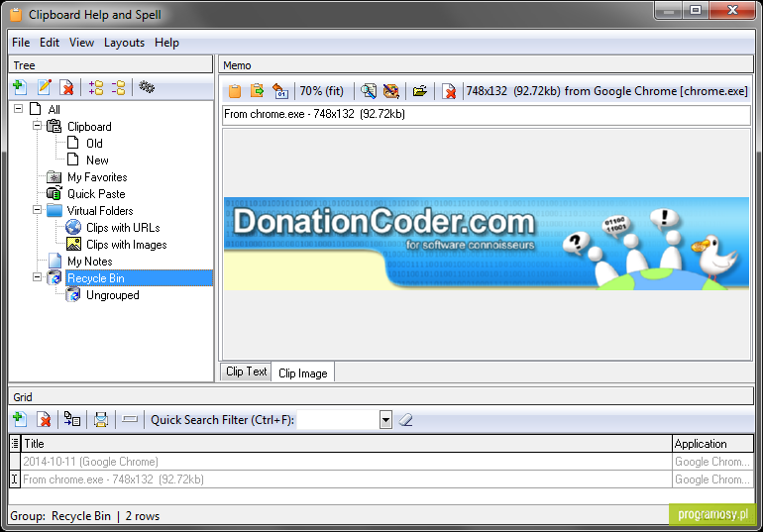Screen dimensions: 763x532
Task: Click the gray rectangle icon in Grid toolbar
Action: [130, 419]
